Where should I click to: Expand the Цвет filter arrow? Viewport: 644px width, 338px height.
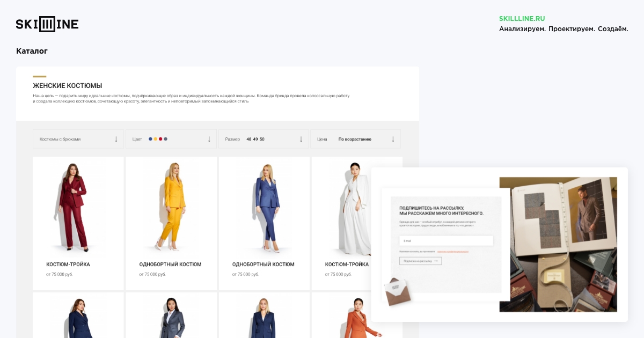click(x=209, y=139)
